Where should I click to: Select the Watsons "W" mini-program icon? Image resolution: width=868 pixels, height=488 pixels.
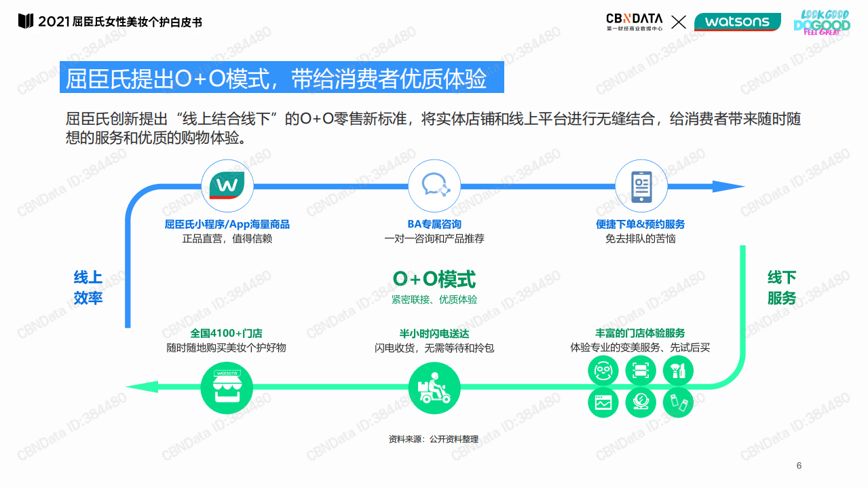tap(227, 185)
